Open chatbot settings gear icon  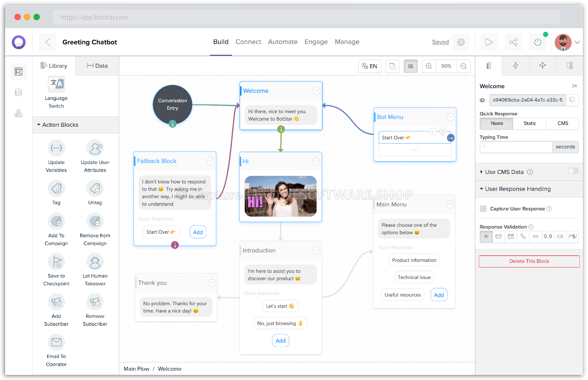click(461, 42)
